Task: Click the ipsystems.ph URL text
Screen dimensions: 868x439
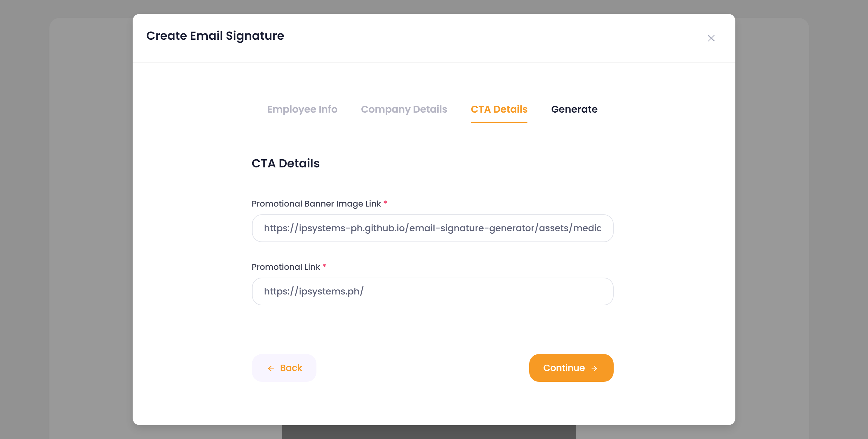Action: point(313,291)
